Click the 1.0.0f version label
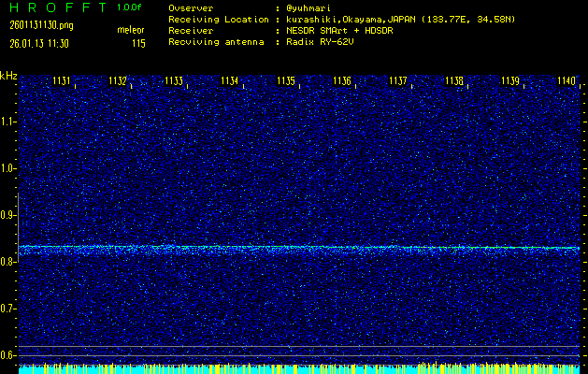 pos(131,7)
